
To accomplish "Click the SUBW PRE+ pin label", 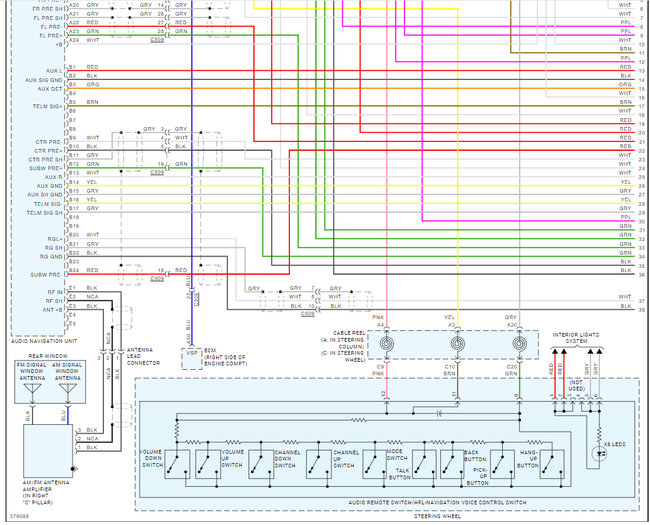I will (x=46, y=168).
